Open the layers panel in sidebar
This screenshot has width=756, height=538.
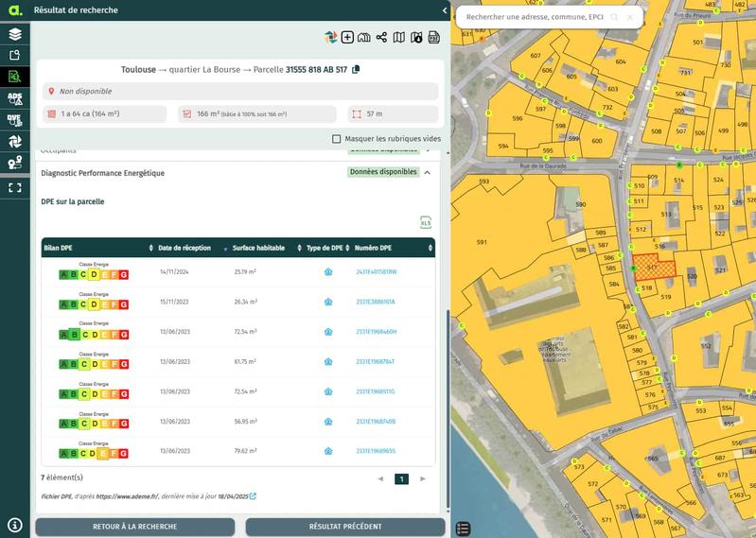click(15, 34)
